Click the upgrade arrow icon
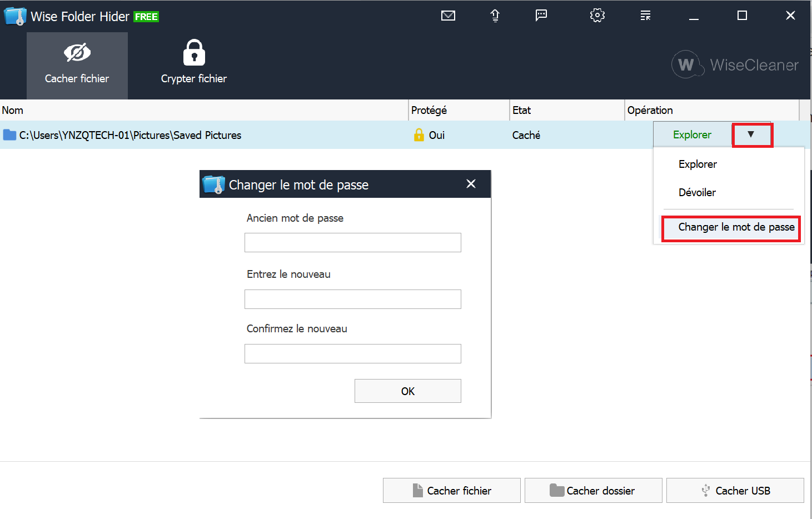812x519 pixels. click(495, 16)
